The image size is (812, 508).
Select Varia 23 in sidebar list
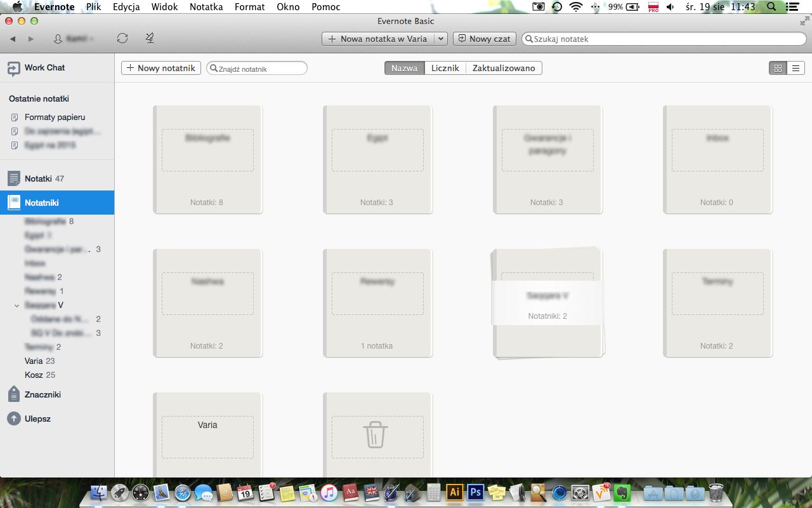click(39, 361)
